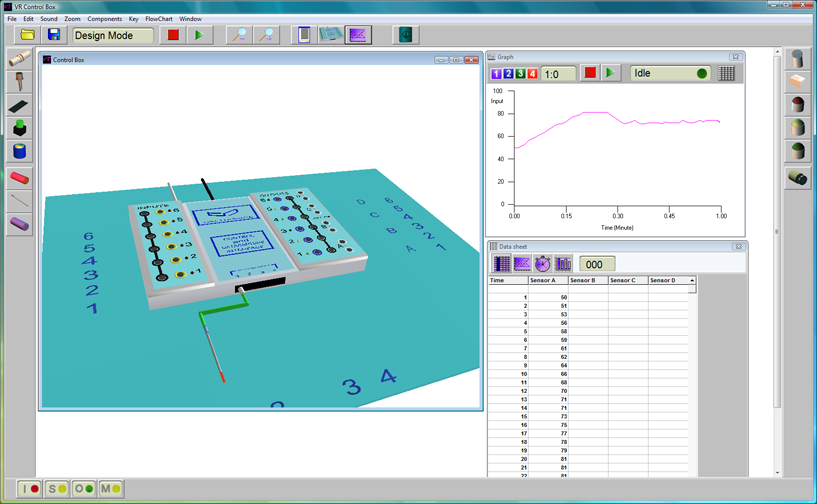Toggle graph channel 3 green button
Screen dimensions: 817x504
(x=520, y=74)
